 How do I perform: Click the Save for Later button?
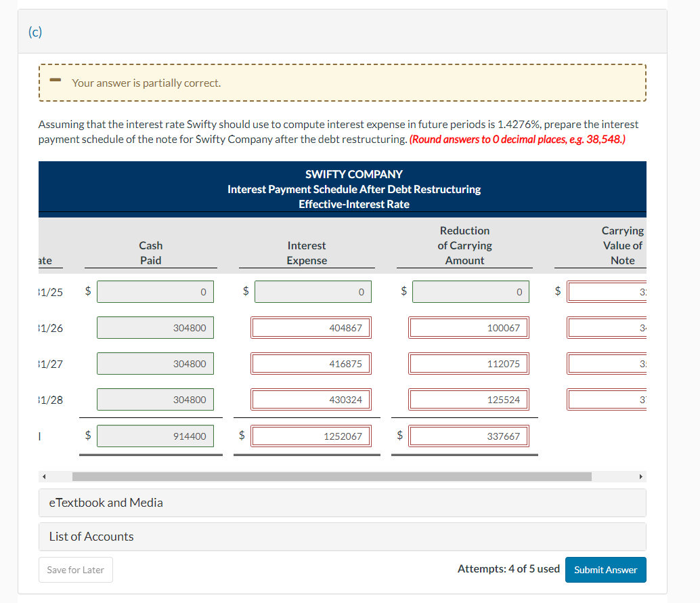pyautogui.click(x=75, y=570)
